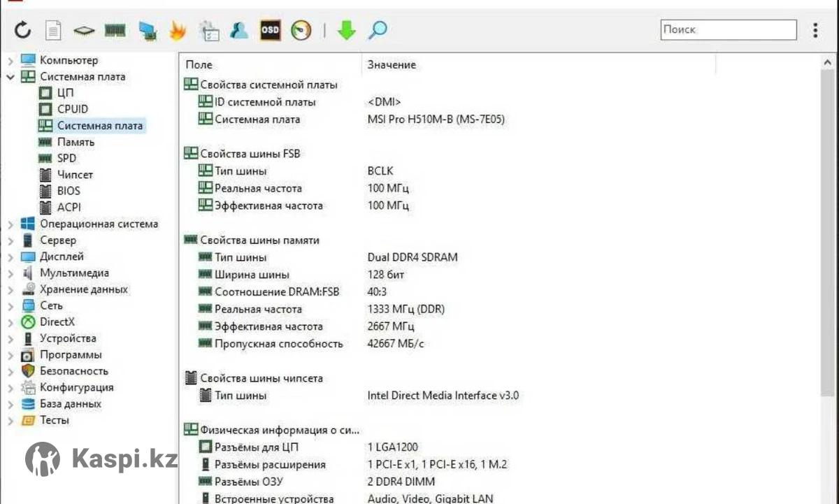This screenshot has width=839, height=504.
Task: Click the green download arrow icon
Action: [347, 30]
